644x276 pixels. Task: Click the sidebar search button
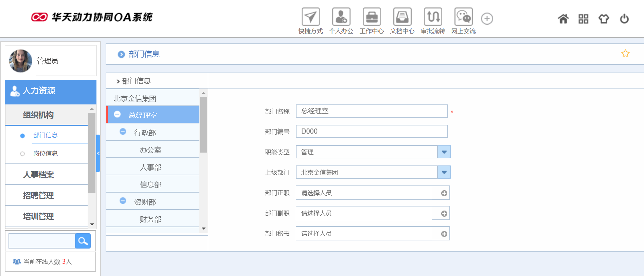[83, 241]
